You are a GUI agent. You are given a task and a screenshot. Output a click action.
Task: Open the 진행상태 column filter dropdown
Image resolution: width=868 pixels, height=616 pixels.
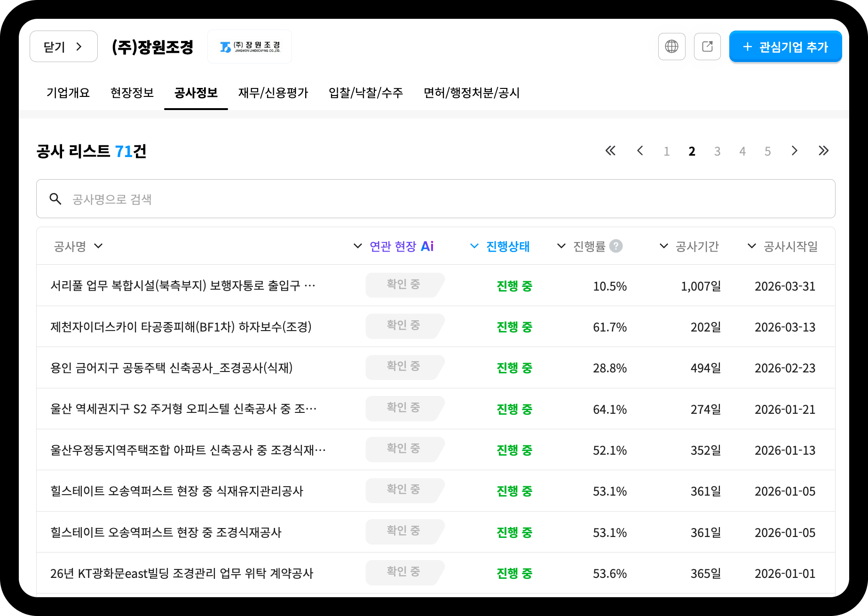[x=474, y=246]
